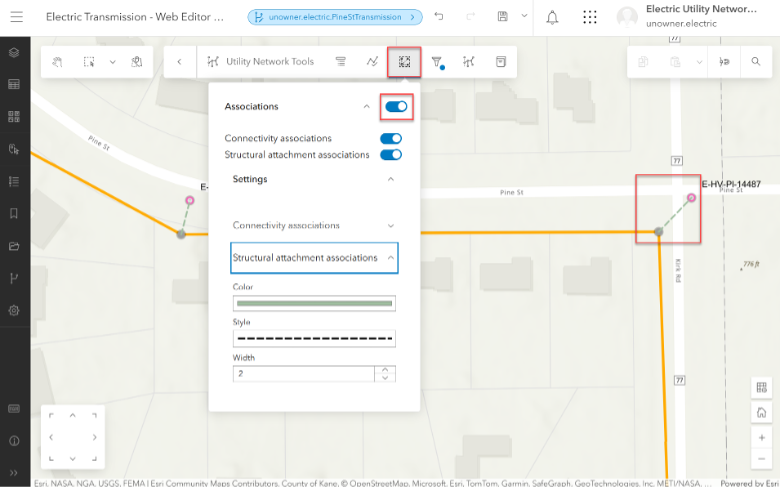The image size is (780, 488).
Task: Click the Powered by Esri link
Action: [749, 484]
